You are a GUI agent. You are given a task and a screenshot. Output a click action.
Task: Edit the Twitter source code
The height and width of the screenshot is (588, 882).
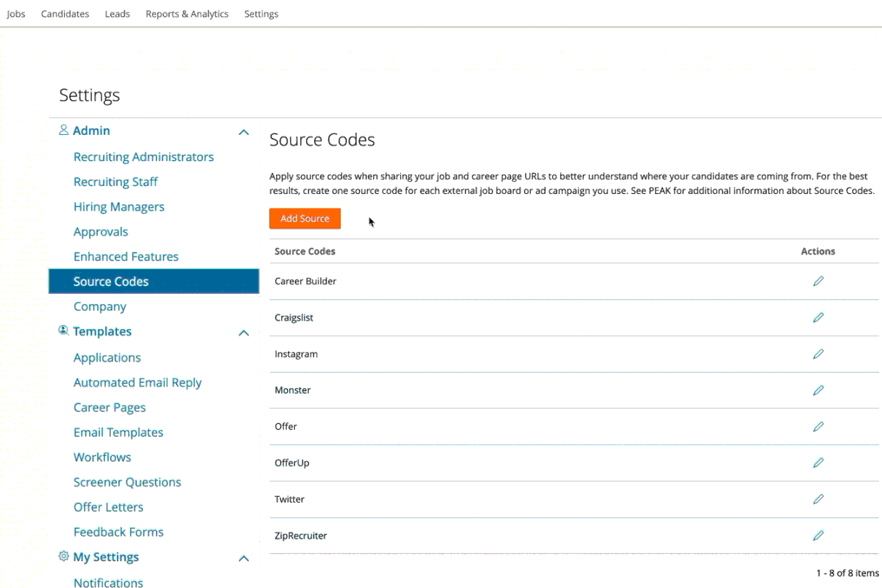tap(818, 499)
